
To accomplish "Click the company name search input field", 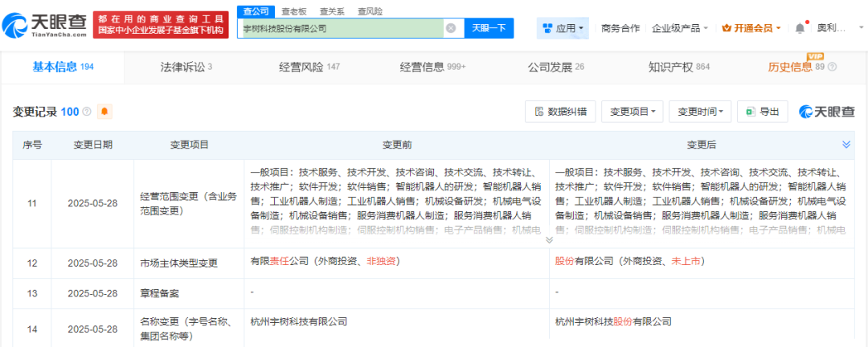I will 342,28.
